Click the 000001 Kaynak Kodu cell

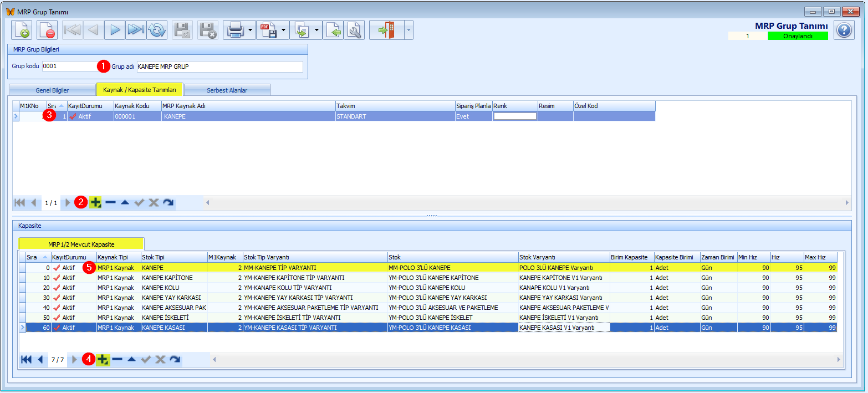pyautogui.click(x=137, y=116)
